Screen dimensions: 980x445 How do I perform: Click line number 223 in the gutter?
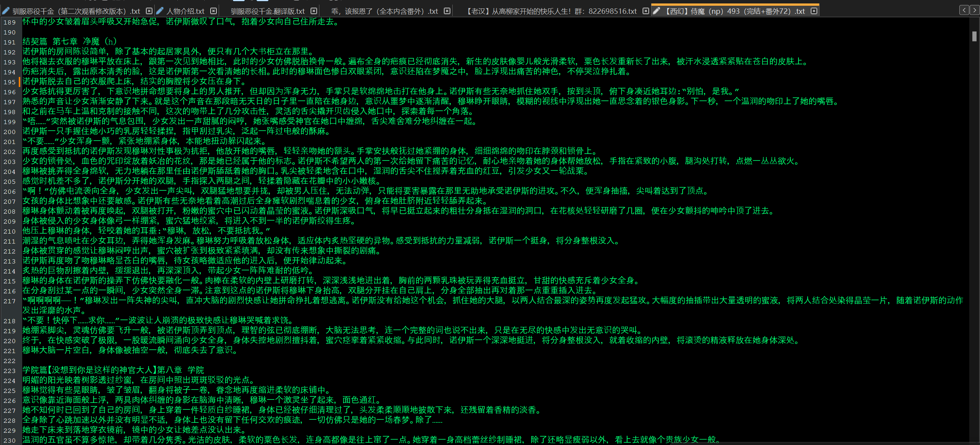coord(10,371)
